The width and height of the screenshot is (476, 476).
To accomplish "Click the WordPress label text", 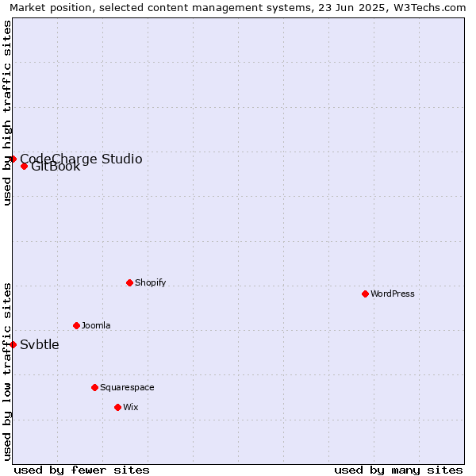I will (x=392, y=294).
